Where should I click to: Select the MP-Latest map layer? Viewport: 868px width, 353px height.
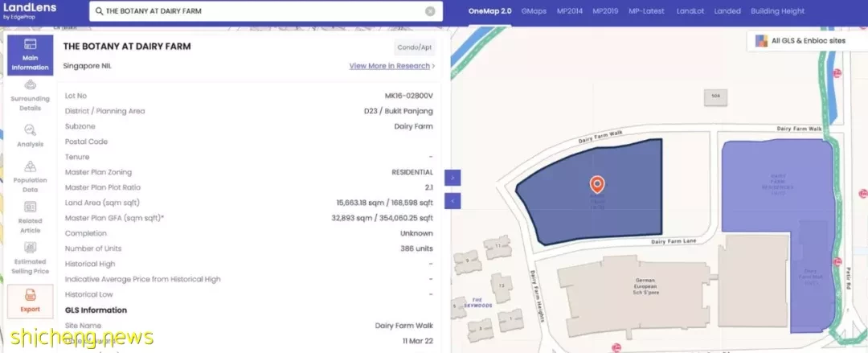coord(646,11)
